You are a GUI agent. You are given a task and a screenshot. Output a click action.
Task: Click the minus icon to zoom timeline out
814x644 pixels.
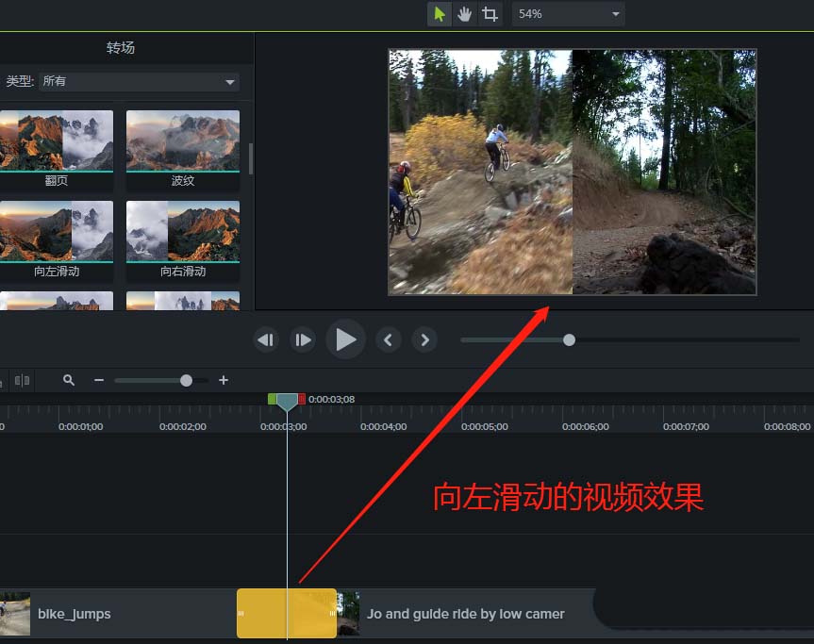pos(98,380)
